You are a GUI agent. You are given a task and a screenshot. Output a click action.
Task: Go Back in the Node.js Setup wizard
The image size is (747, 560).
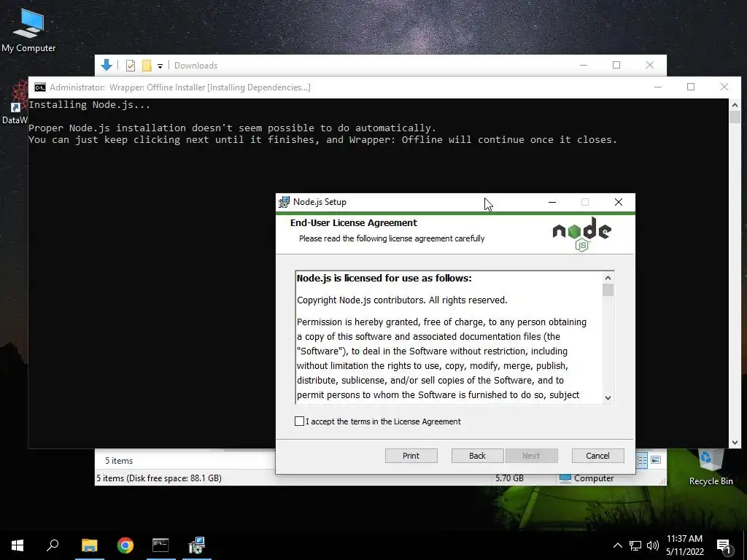(x=477, y=456)
